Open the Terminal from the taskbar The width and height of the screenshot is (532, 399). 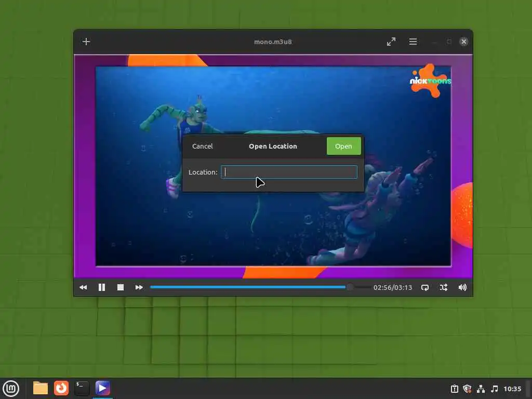[x=82, y=388]
